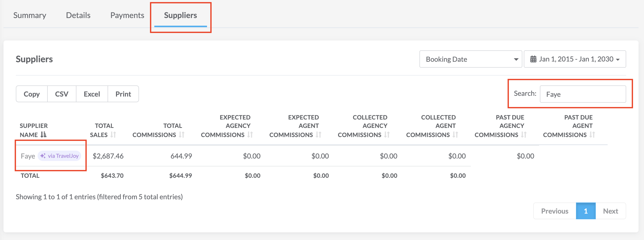Image resolution: width=644 pixels, height=240 pixels.
Task: Click the Showing 1 to 1 entries text
Action: click(99, 197)
